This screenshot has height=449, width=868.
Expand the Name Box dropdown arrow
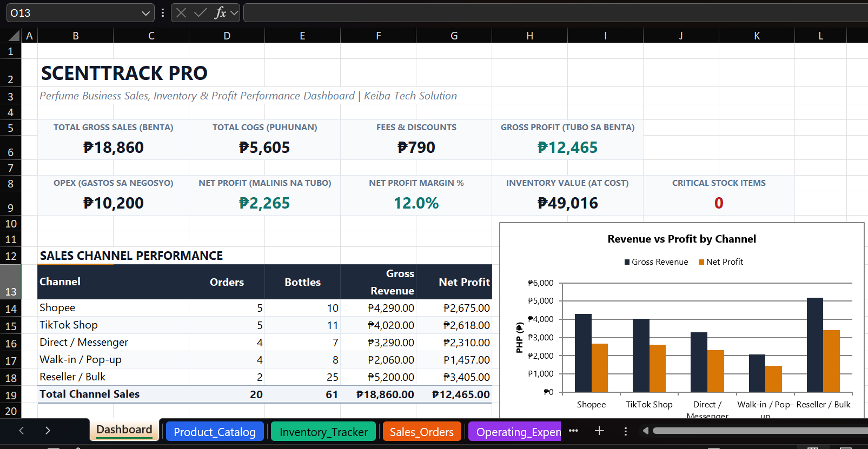tap(145, 13)
